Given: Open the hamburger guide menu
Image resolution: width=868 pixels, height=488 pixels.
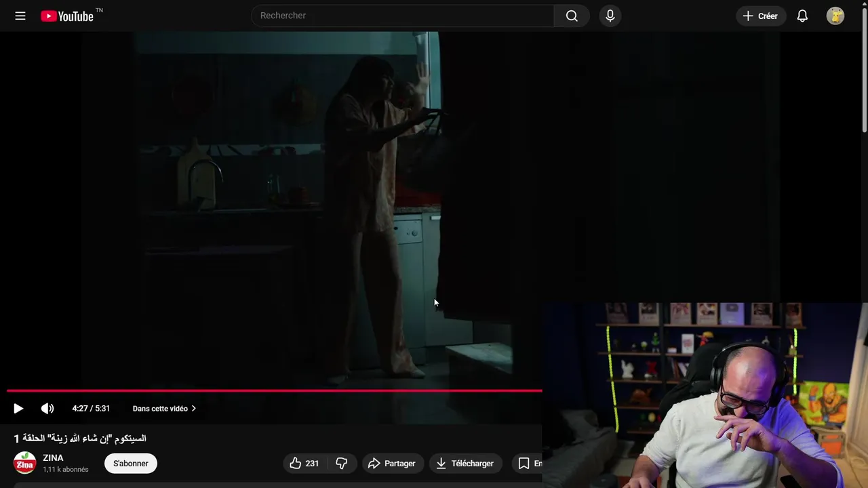Looking at the screenshot, I should pyautogui.click(x=20, y=16).
